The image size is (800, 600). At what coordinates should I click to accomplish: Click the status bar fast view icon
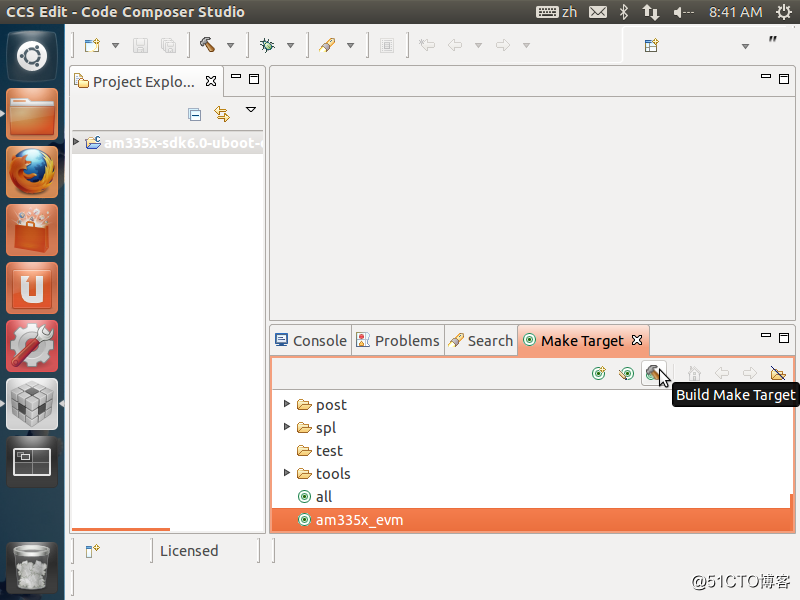tap(92, 551)
